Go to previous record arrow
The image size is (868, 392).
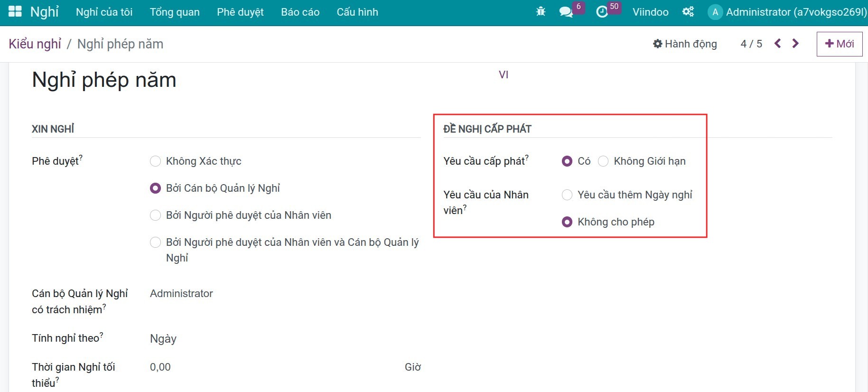[777, 44]
